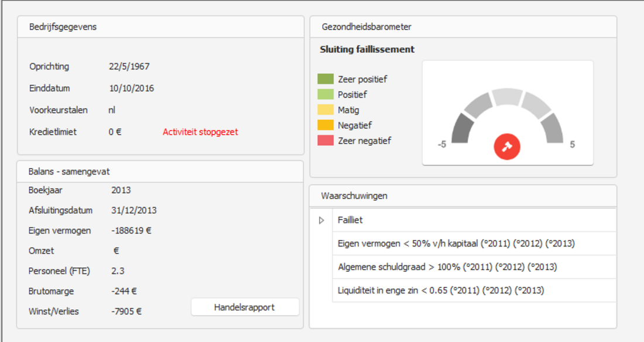Click the Negatief orange legend swatch
Screen dimensions: 644x342
(x=326, y=125)
